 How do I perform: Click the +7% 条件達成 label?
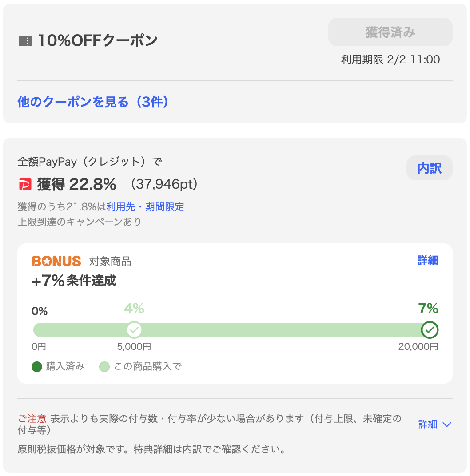[74, 281]
